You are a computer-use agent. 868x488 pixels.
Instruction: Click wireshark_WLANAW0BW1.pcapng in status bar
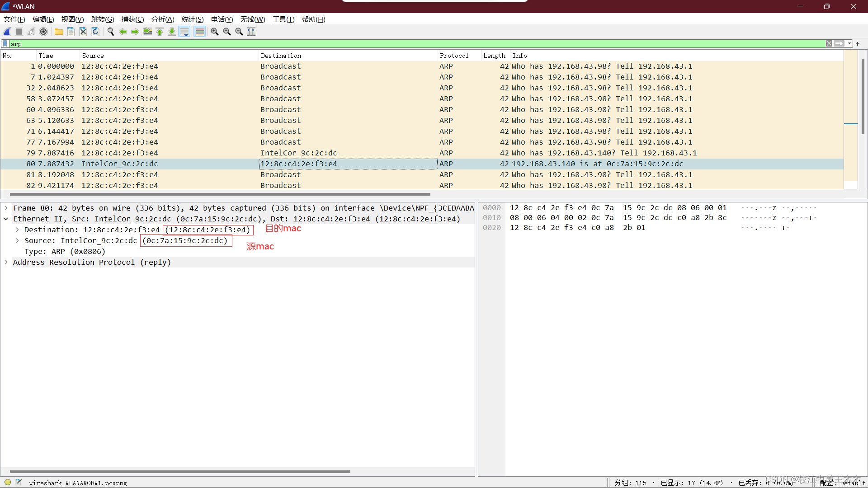[78, 483]
